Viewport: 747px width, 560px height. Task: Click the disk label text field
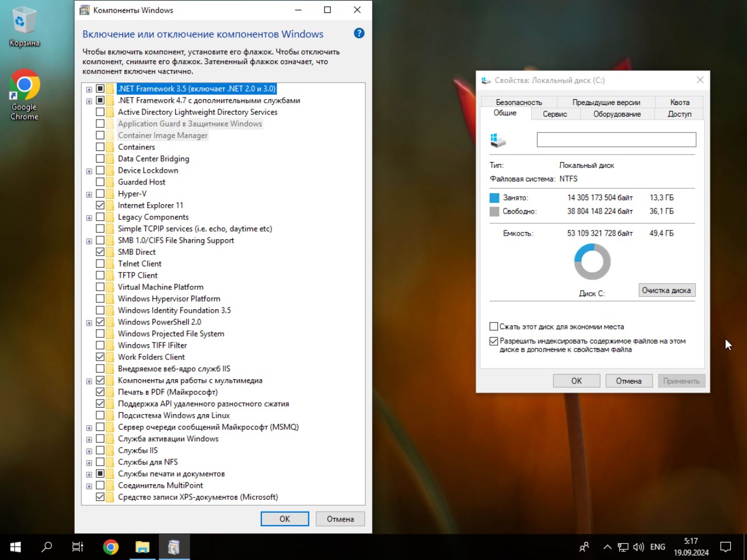(616, 139)
